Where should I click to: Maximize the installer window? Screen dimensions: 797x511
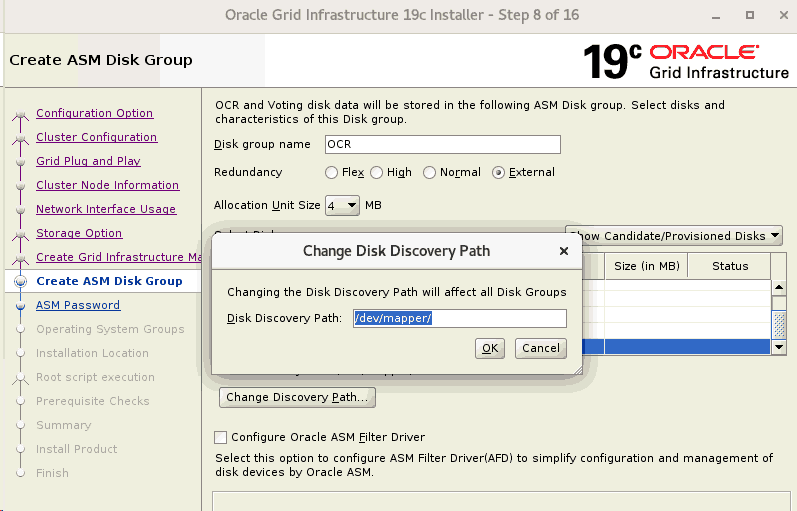coord(750,15)
